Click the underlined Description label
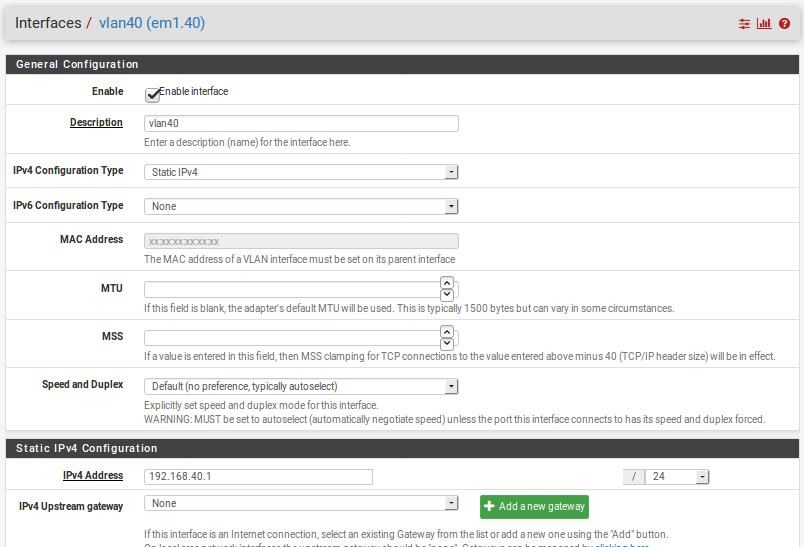This screenshot has height=547, width=804. 96,123
